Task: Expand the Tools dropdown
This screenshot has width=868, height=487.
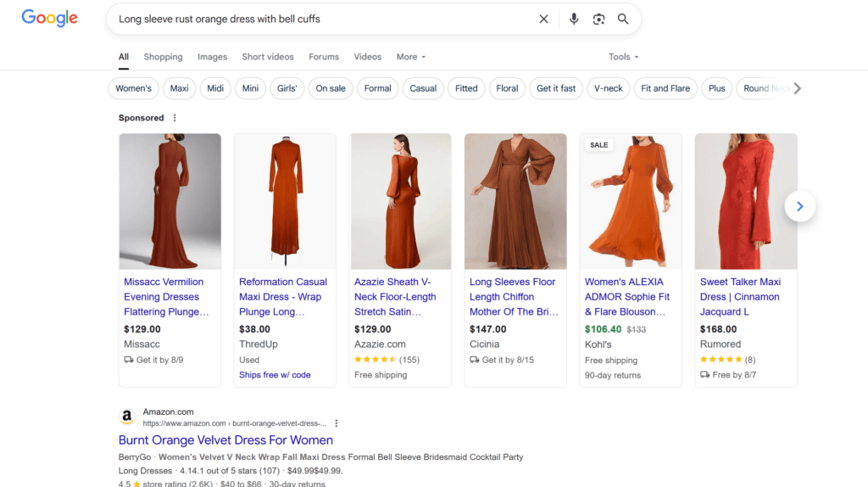Action: (623, 57)
